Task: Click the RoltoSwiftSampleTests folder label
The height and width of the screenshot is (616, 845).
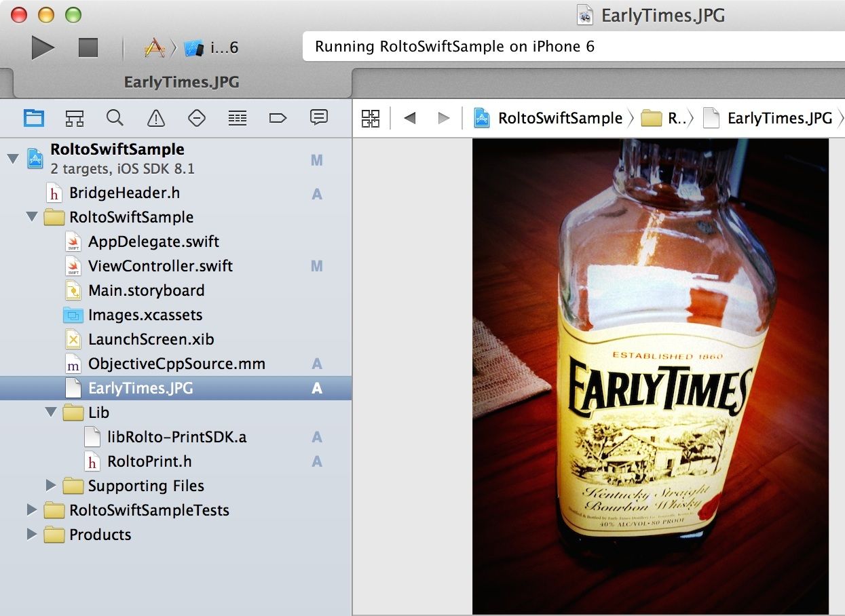Action: point(149,510)
